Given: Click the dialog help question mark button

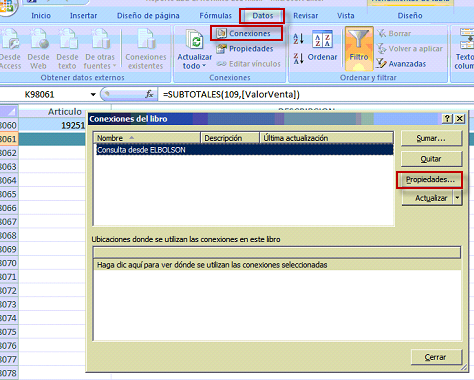Looking at the screenshot, I should [x=448, y=118].
